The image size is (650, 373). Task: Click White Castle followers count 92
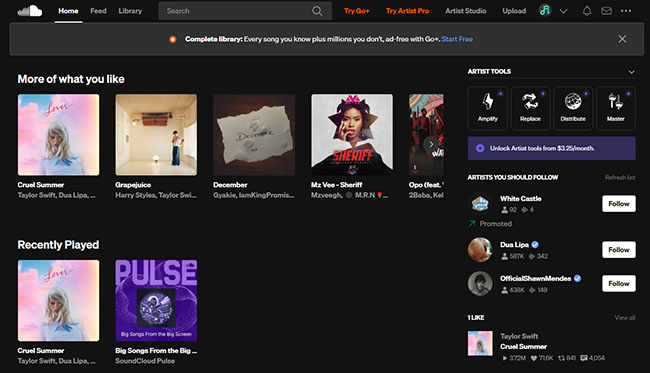pos(509,210)
